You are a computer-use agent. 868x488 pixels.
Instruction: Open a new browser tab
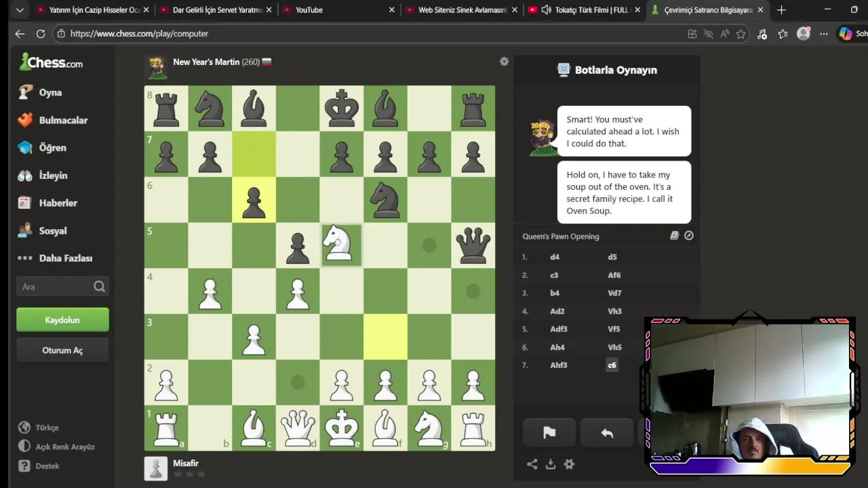781,10
